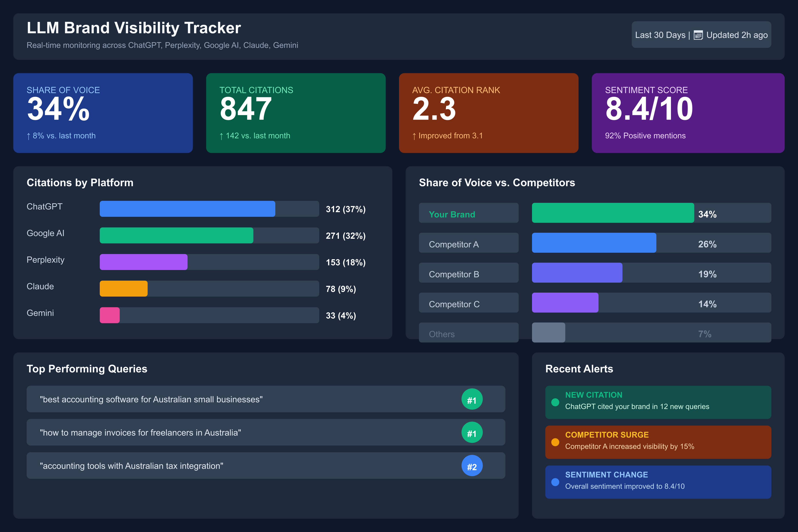The image size is (798, 532).
Task: Click the Sentiment Score 8.4/10 card
Action: (x=688, y=113)
